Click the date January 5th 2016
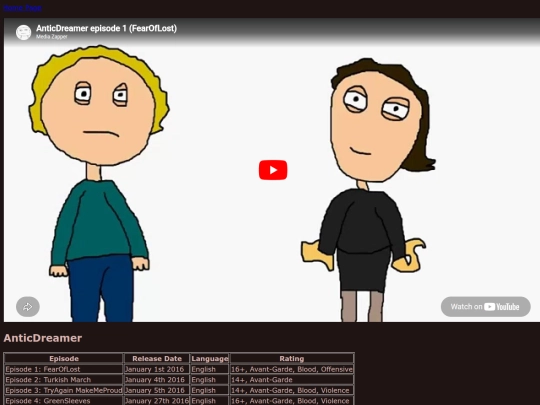The height and width of the screenshot is (405, 540). [x=157, y=390]
